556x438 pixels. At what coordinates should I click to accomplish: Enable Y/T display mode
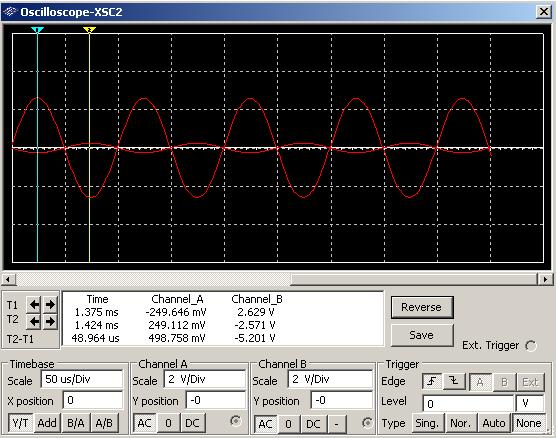pyautogui.click(x=20, y=423)
